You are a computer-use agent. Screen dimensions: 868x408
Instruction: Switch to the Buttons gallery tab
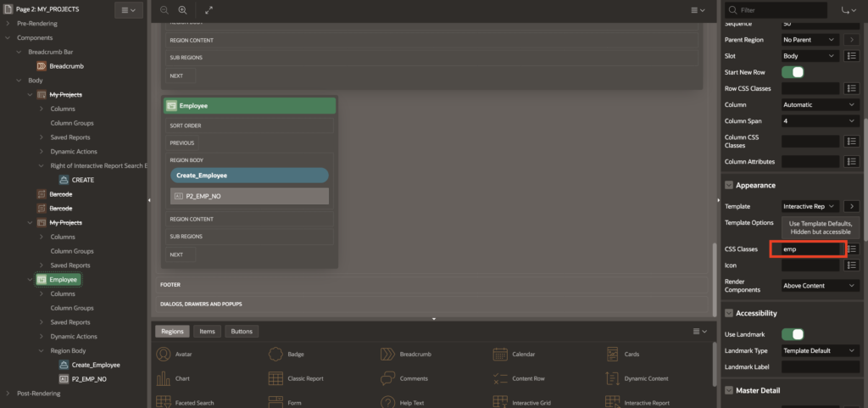(x=242, y=332)
